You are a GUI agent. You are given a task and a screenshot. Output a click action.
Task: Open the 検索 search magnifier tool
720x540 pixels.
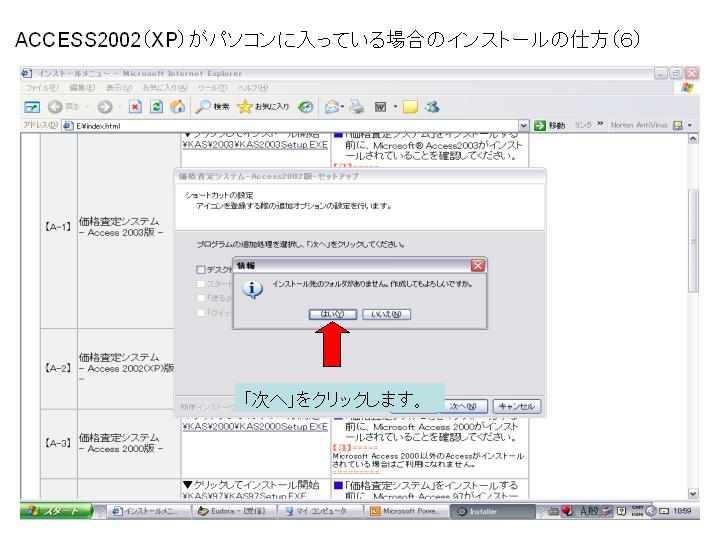[212, 107]
